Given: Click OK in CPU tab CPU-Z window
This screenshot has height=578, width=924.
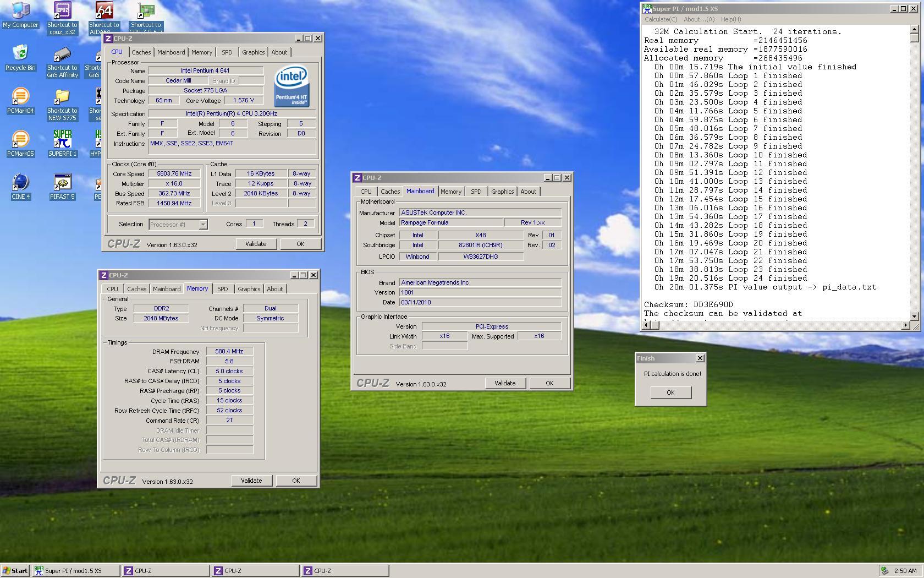Looking at the screenshot, I should click(x=300, y=244).
